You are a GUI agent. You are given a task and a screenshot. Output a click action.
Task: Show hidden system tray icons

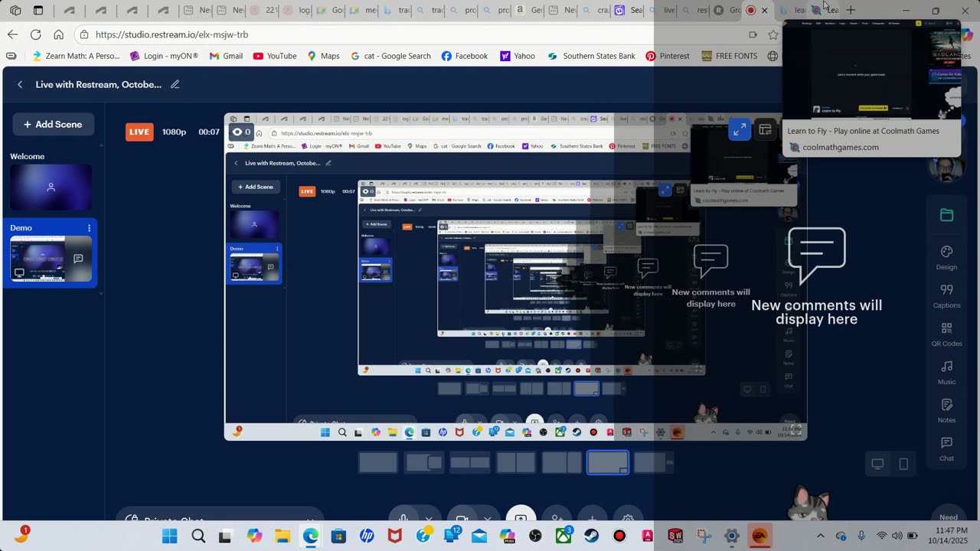[x=820, y=536]
